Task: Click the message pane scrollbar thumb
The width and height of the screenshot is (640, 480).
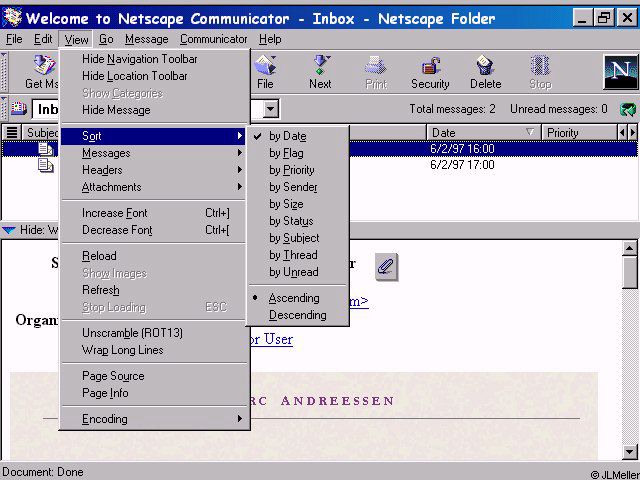Action: [x=630, y=273]
